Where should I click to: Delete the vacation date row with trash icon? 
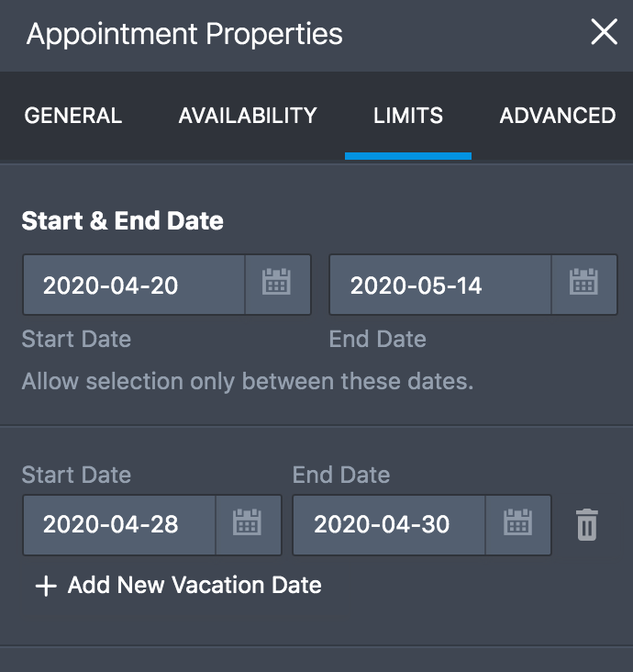587,525
